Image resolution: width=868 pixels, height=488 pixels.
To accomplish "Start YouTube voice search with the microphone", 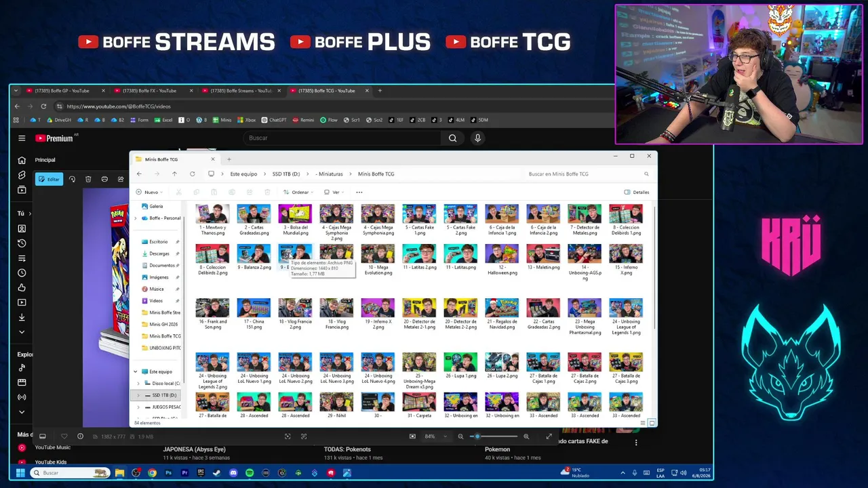I will pyautogui.click(x=477, y=138).
